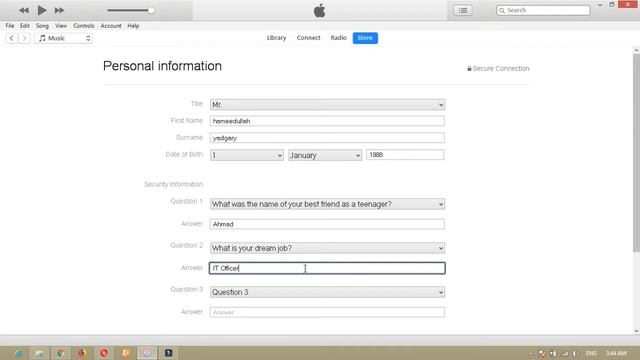Click the iTunes taskbar icon

(147, 353)
